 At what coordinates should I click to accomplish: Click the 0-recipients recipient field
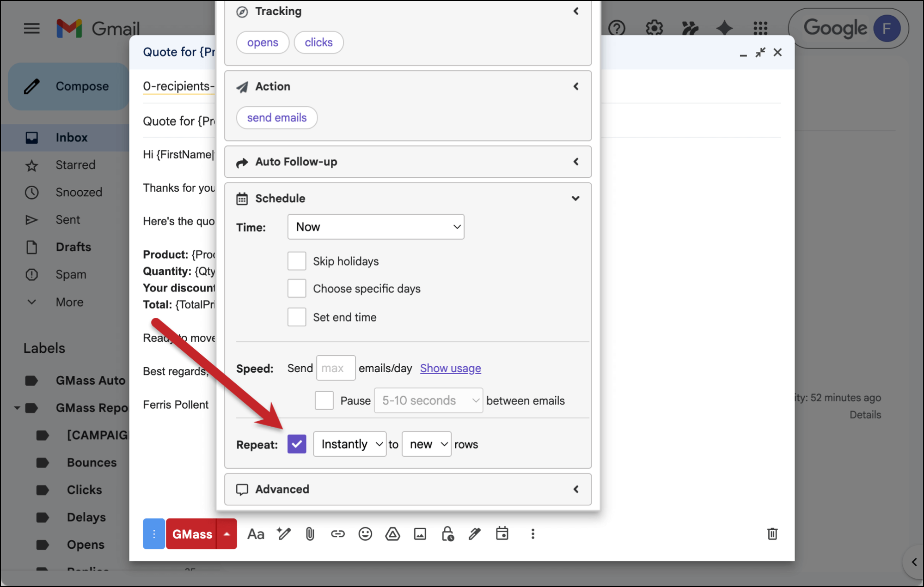[178, 86]
